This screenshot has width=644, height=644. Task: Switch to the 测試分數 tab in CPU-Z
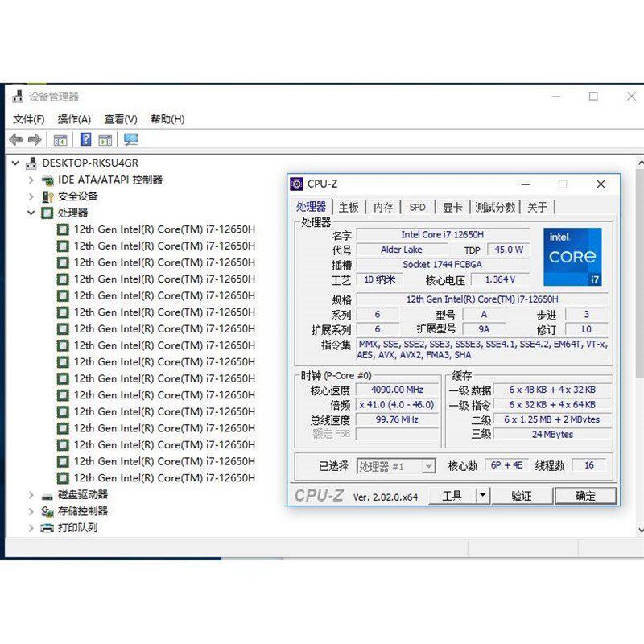[495, 208]
